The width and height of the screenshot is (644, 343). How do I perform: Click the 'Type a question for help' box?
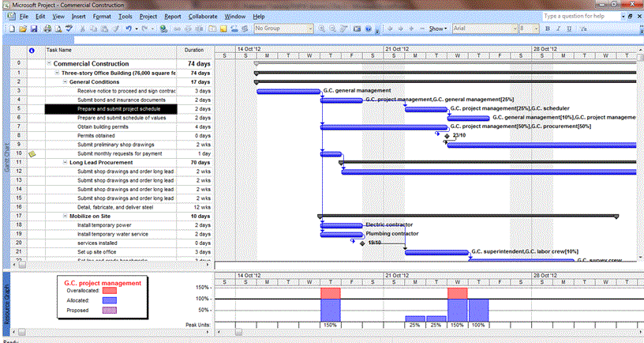click(581, 16)
